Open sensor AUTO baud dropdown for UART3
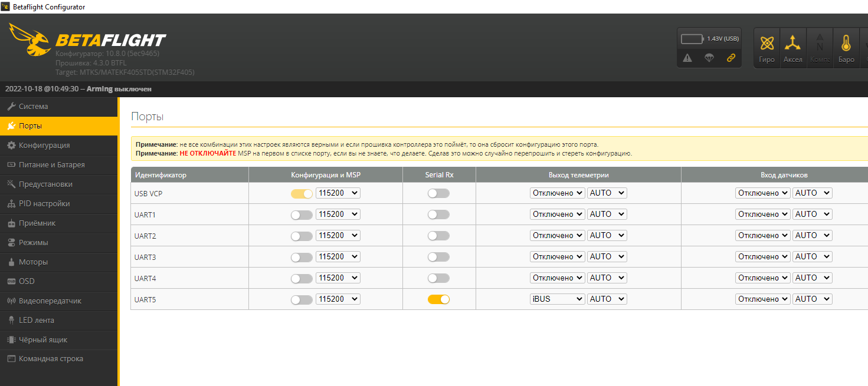 click(812, 257)
